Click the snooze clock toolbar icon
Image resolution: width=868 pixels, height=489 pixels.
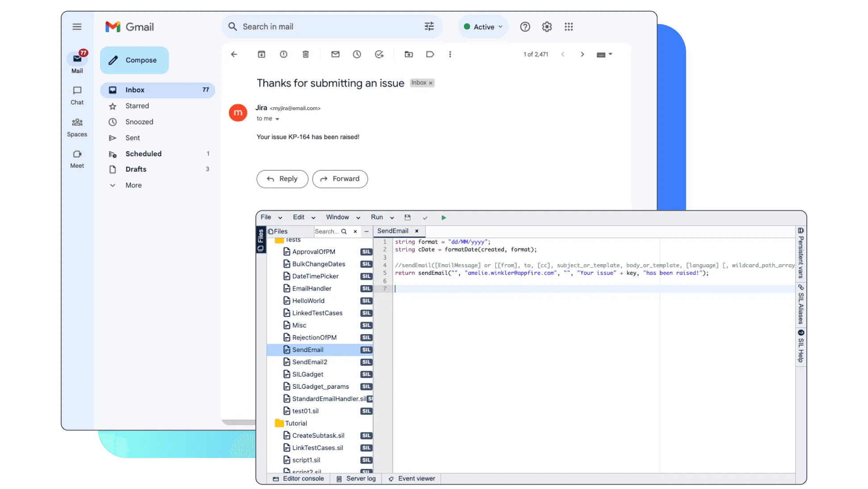[357, 54]
